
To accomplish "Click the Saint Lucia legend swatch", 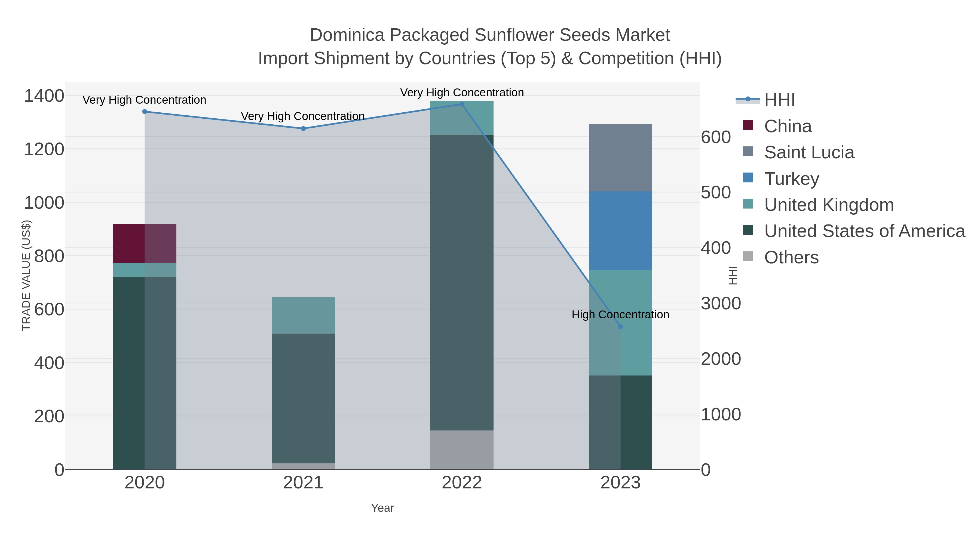I will [x=748, y=151].
